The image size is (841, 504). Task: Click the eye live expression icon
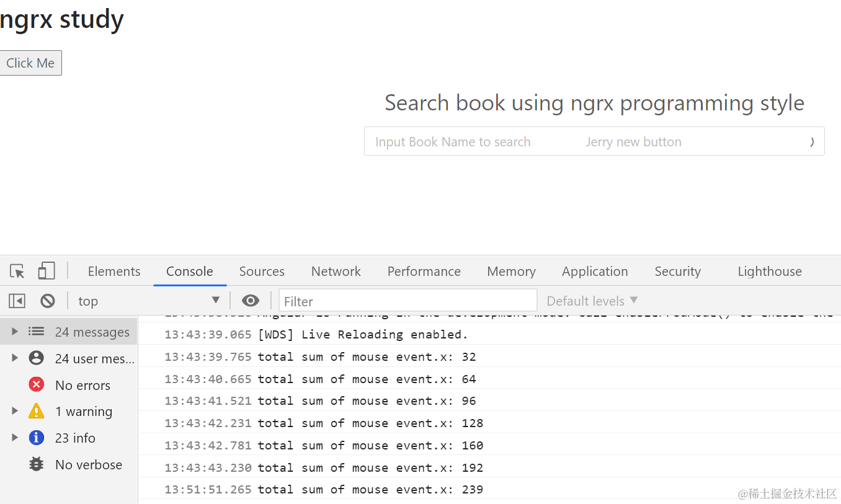[x=251, y=301]
